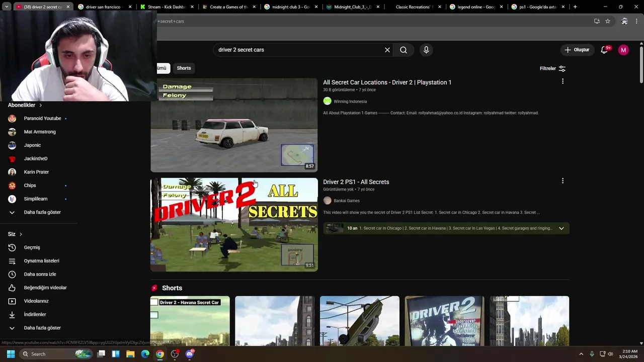The image size is (644, 362).
Task: Open Discord from the taskbar
Action: [190, 354]
